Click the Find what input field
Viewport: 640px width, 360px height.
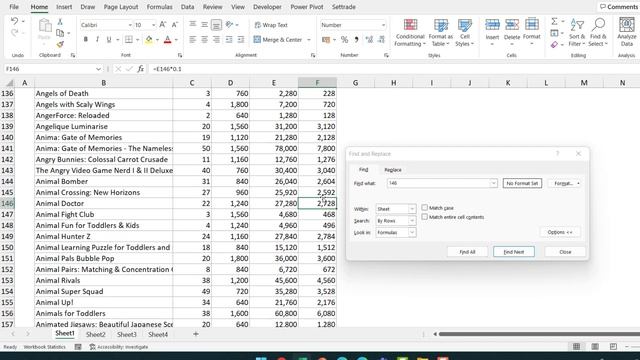[438, 183]
